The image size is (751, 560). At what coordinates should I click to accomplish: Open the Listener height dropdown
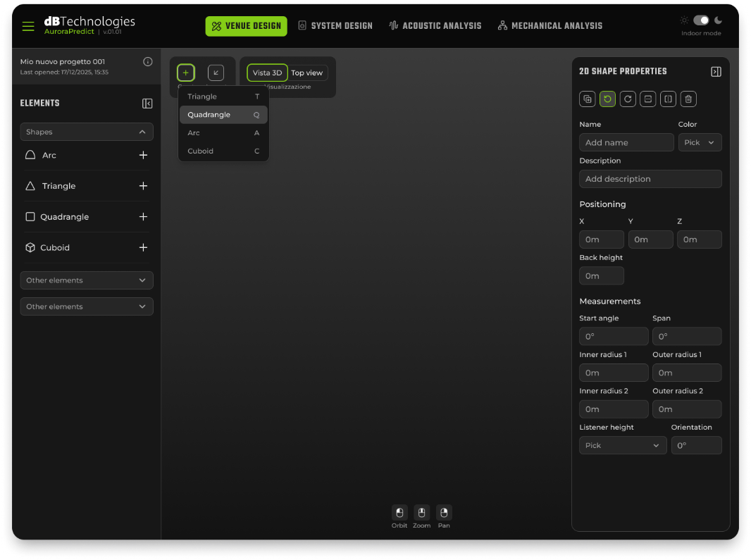(x=623, y=445)
